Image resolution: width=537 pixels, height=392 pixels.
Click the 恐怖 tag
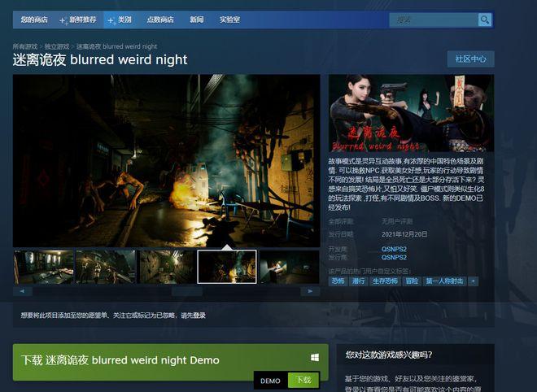338,281
